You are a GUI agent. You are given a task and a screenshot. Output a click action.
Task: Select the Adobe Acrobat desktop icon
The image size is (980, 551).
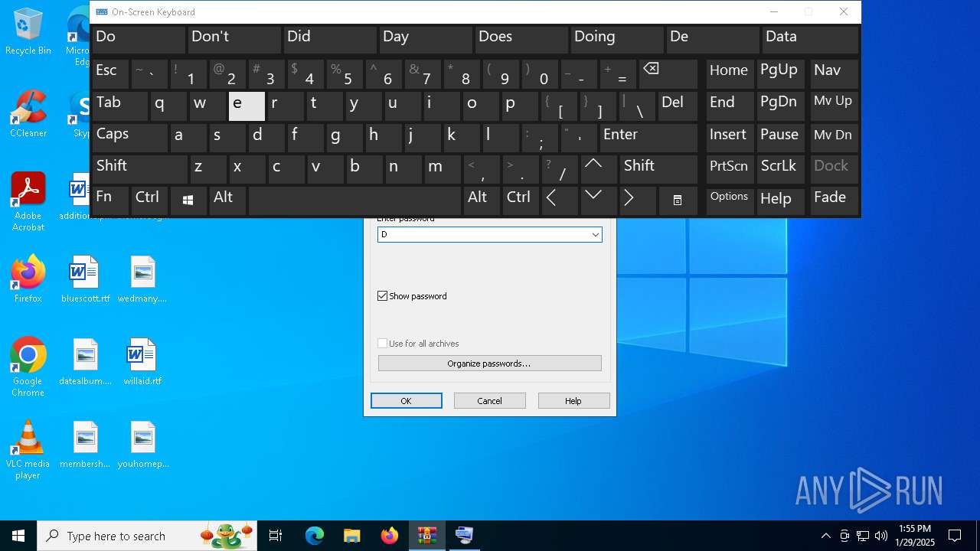[28, 202]
